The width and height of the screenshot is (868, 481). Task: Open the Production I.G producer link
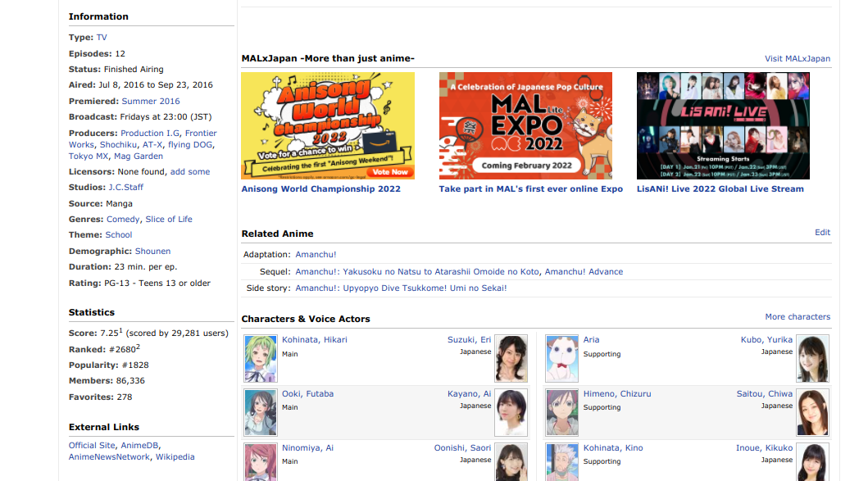point(150,134)
